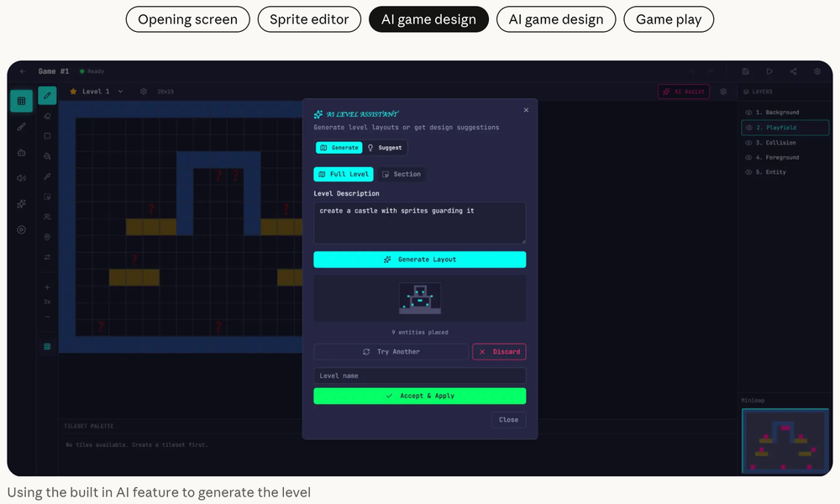Open the 'Game play' tab above

pyautogui.click(x=669, y=19)
